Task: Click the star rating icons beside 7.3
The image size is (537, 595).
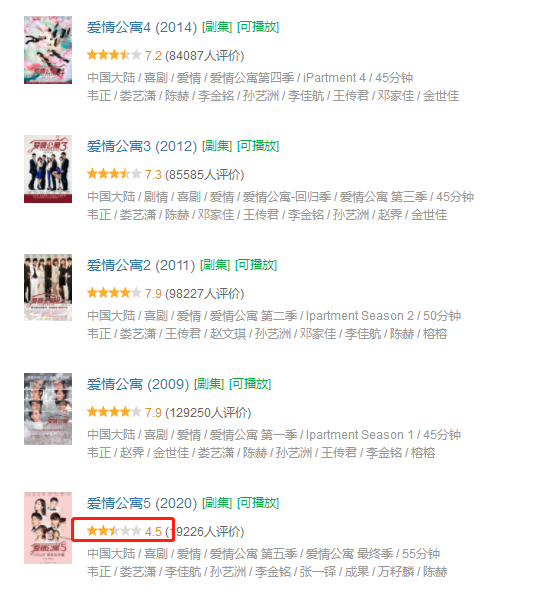Action: pos(114,174)
